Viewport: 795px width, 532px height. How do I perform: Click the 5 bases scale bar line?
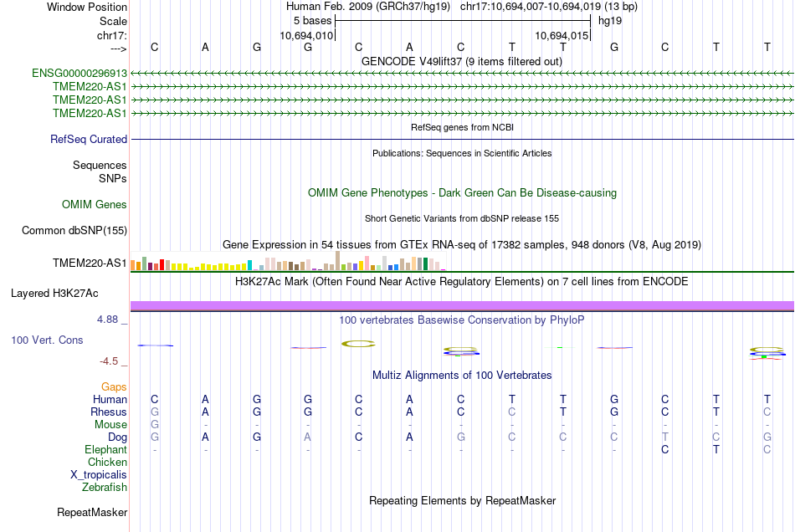tap(463, 21)
